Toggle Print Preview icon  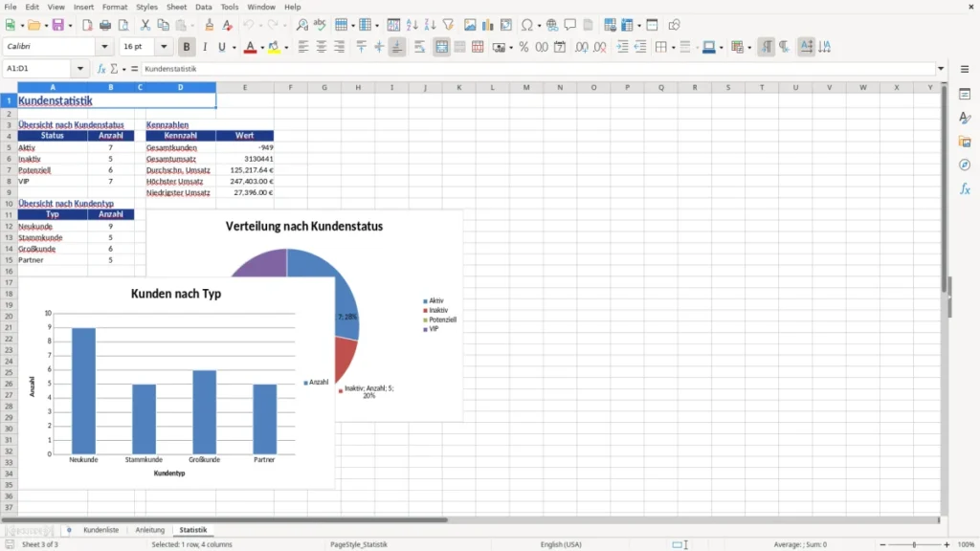coord(123,25)
